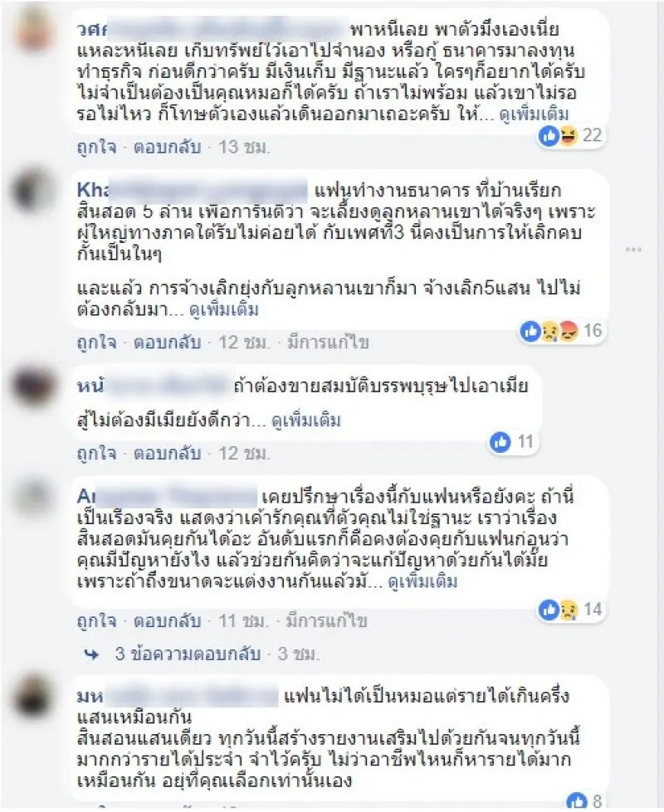Expand first comment with ดูเพิ่มเติม
Screen dimensions: 664x812
click(534, 114)
